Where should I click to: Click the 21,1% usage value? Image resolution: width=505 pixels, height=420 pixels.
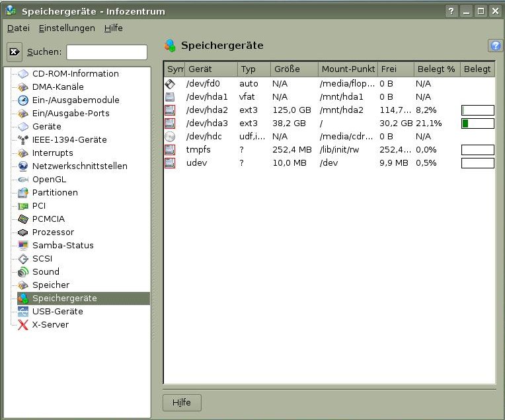[429, 123]
